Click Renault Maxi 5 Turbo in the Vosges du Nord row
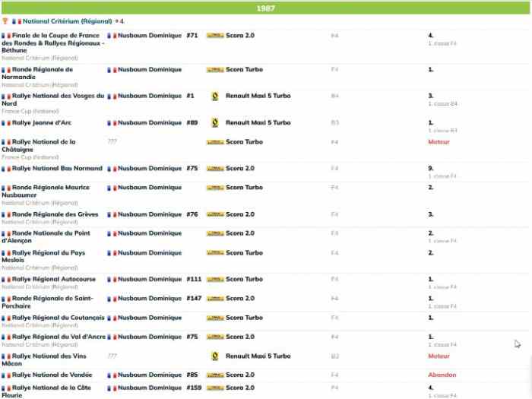This screenshot has width=532, height=399. pyautogui.click(x=258, y=96)
